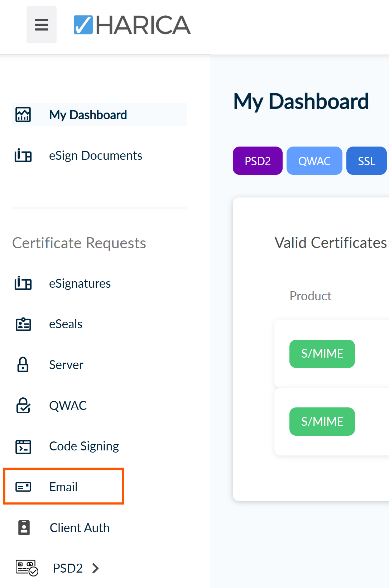
Task: Click the blue SSL button
Action: [367, 161]
